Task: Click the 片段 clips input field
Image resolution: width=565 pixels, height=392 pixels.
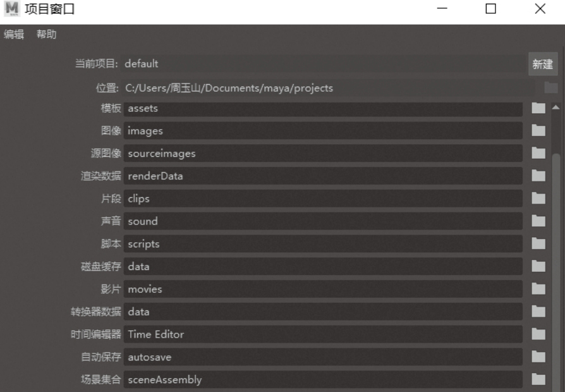Action: tap(323, 199)
